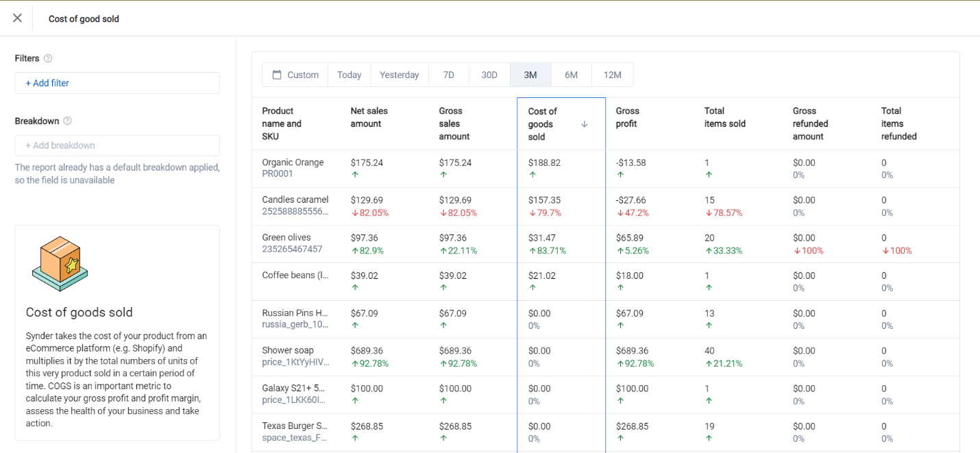
Task: Click the disabled Add breakdown field
Action: pos(117,145)
